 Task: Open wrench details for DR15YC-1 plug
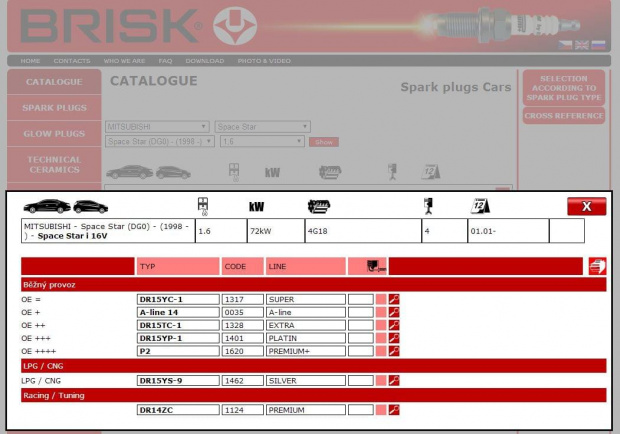point(394,299)
